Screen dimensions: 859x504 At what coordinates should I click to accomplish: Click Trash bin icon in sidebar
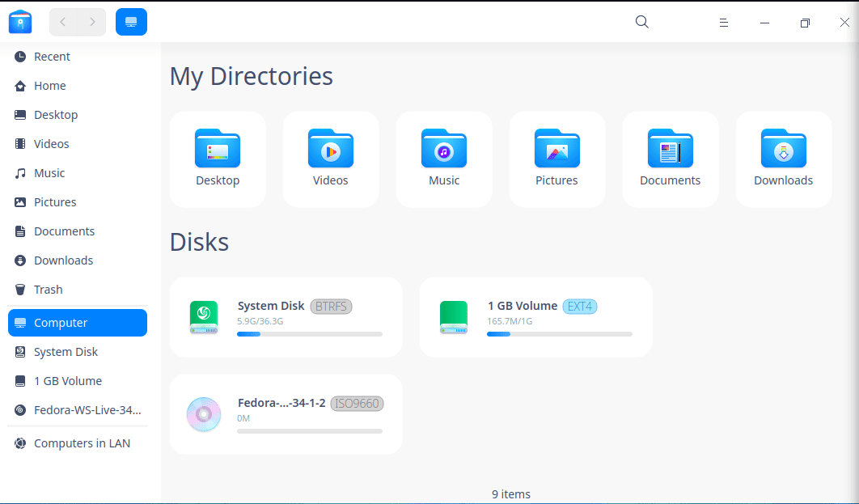(20, 290)
